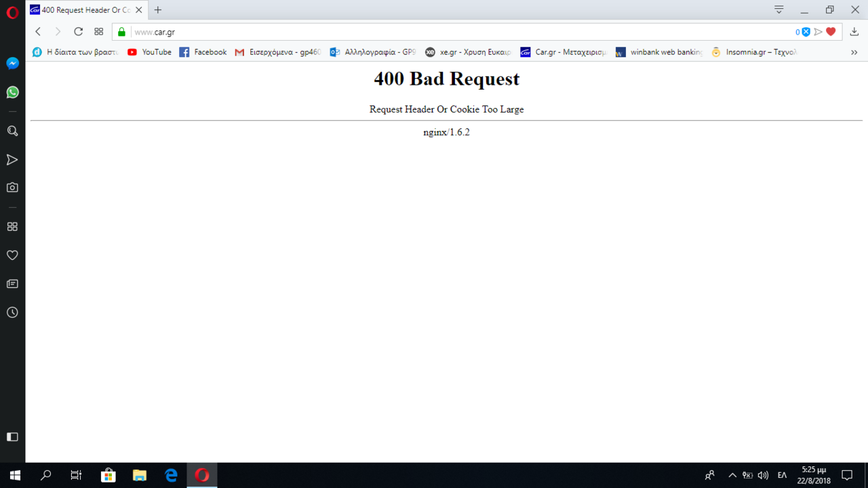
Task: Open Εισερχόμενα Gmail bookmark
Action: [x=277, y=52]
